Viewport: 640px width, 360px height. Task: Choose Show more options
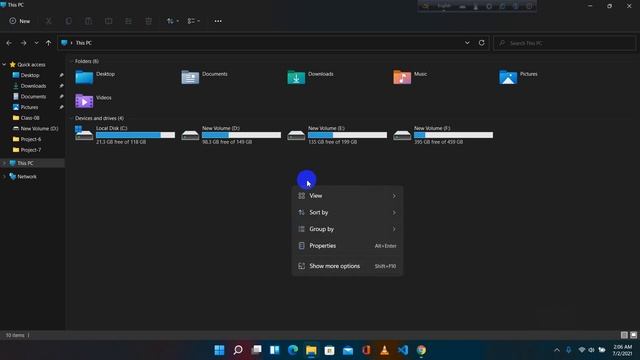pos(347,266)
